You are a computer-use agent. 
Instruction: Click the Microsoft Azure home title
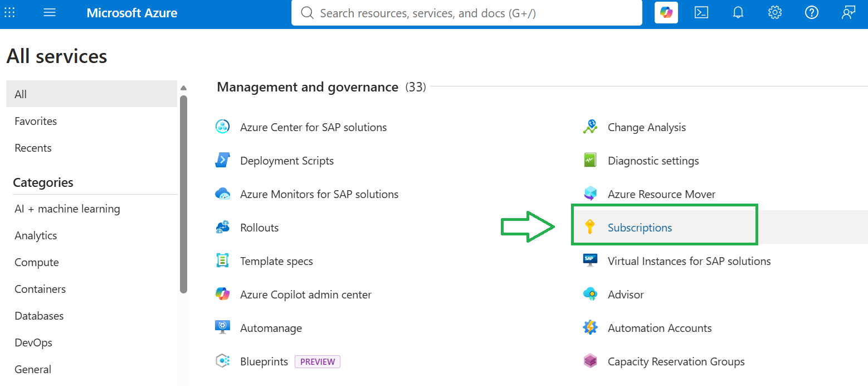point(132,12)
